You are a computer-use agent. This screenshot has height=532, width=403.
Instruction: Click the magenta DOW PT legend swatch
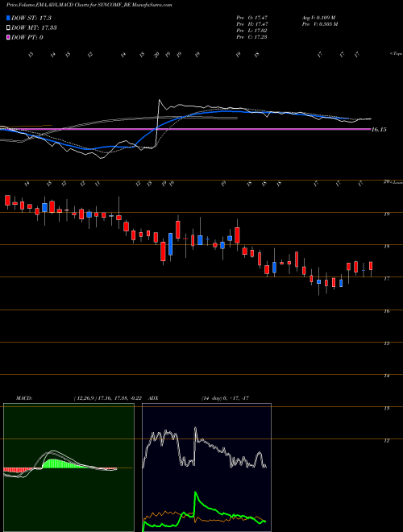(x=9, y=37)
